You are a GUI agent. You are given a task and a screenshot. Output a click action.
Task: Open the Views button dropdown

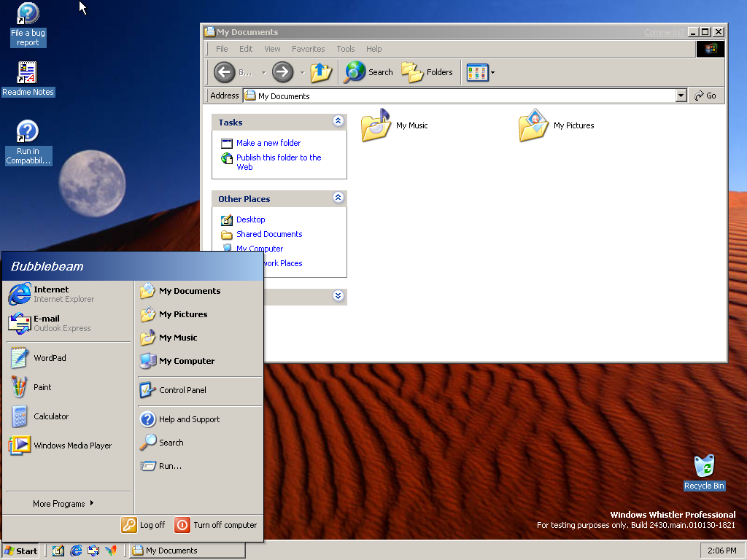[493, 72]
